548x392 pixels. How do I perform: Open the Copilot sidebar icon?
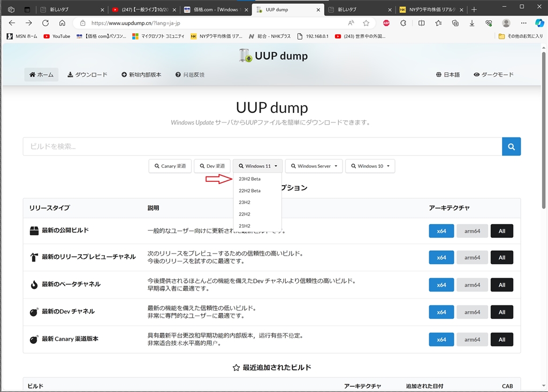539,23
